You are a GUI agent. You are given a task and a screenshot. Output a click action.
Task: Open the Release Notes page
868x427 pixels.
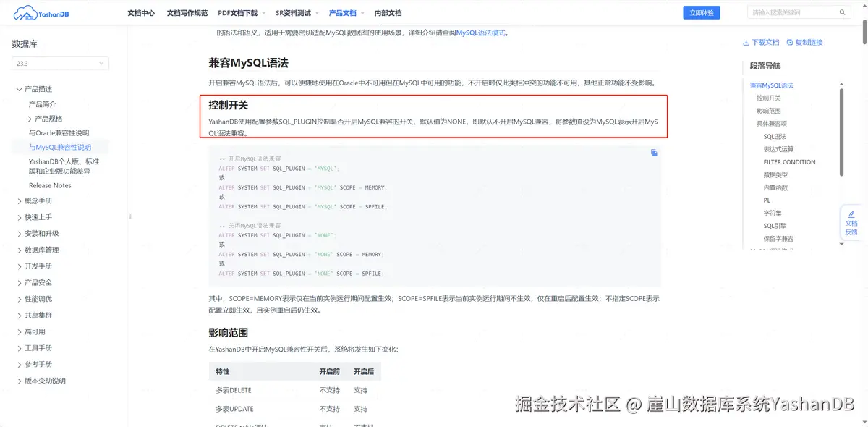[50, 185]
